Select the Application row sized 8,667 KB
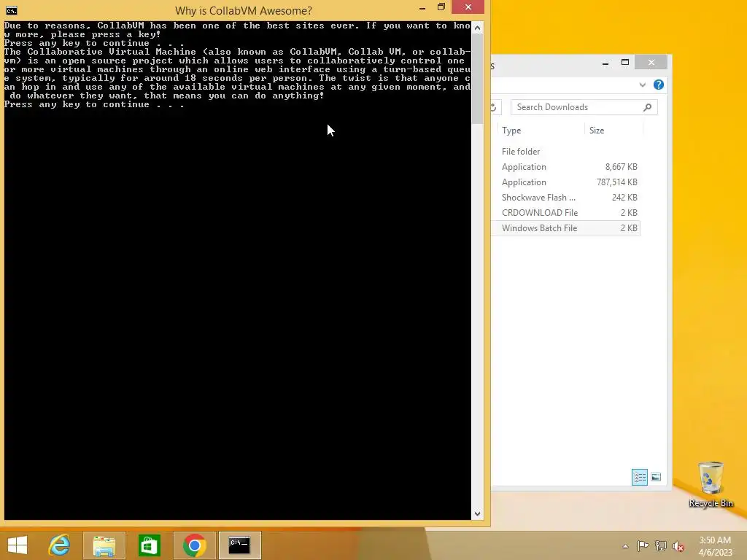 pos(565,167)
